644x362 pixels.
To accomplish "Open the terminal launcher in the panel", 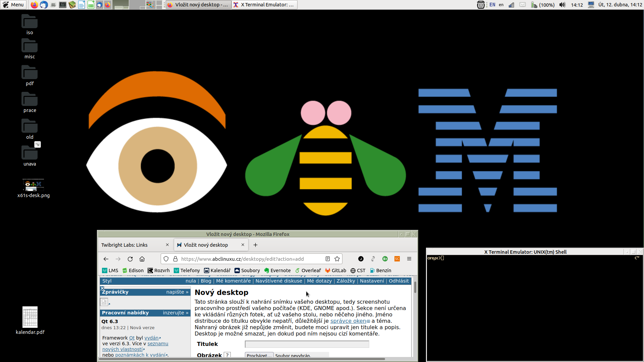I will (63, 5).
